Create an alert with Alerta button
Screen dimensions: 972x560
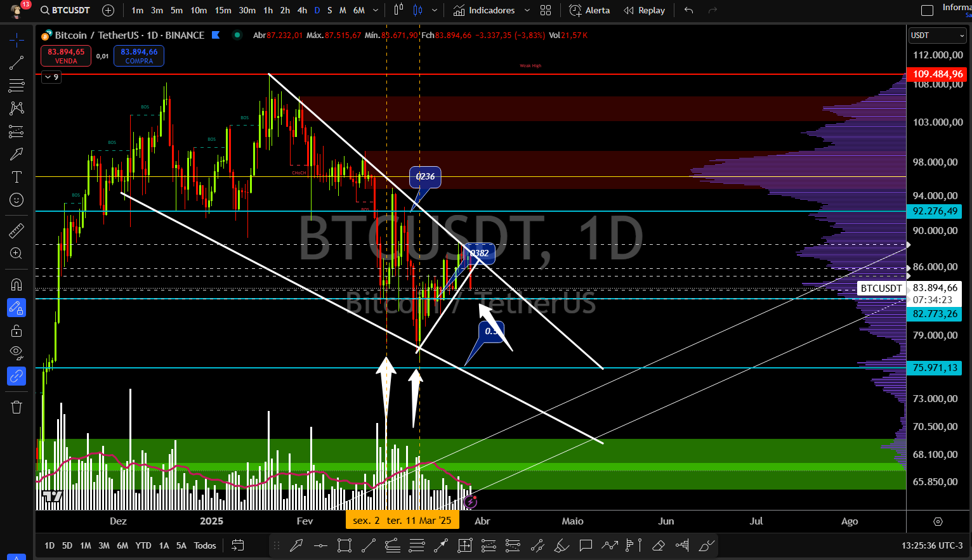pos(590,10)
